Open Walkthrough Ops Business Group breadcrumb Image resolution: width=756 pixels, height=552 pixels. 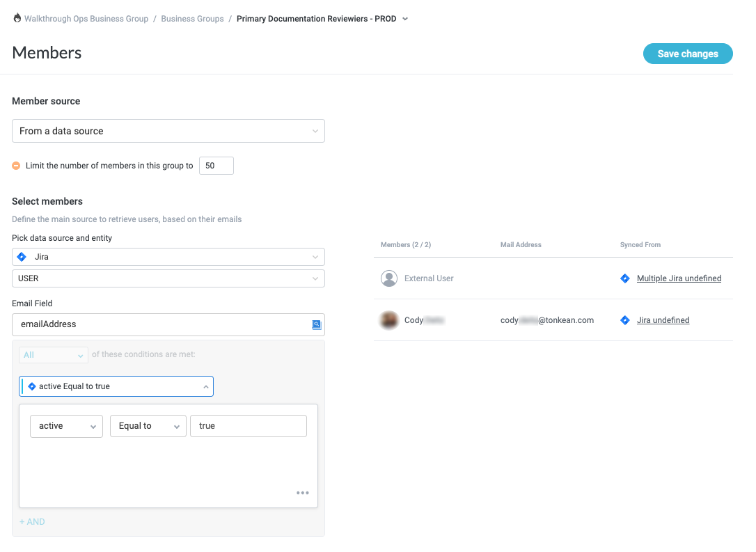[86, 19]
